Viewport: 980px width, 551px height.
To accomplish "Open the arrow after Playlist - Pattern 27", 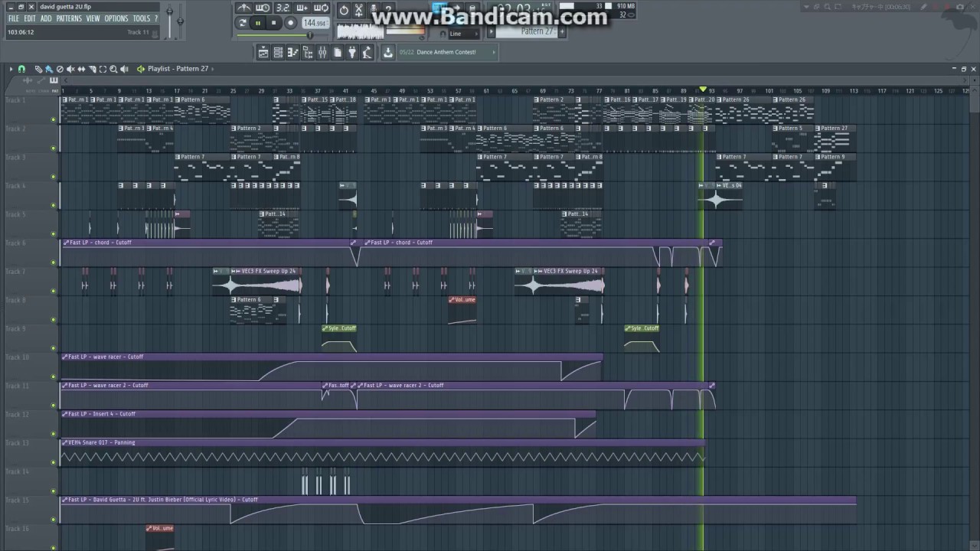I will click(x=213, y=69).
